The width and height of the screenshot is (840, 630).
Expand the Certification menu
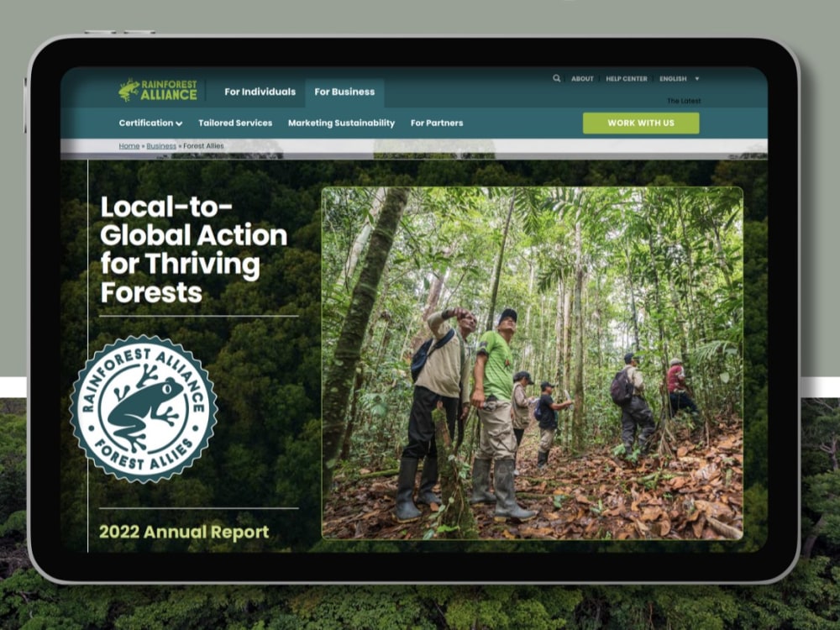click(x=150, y=123)
